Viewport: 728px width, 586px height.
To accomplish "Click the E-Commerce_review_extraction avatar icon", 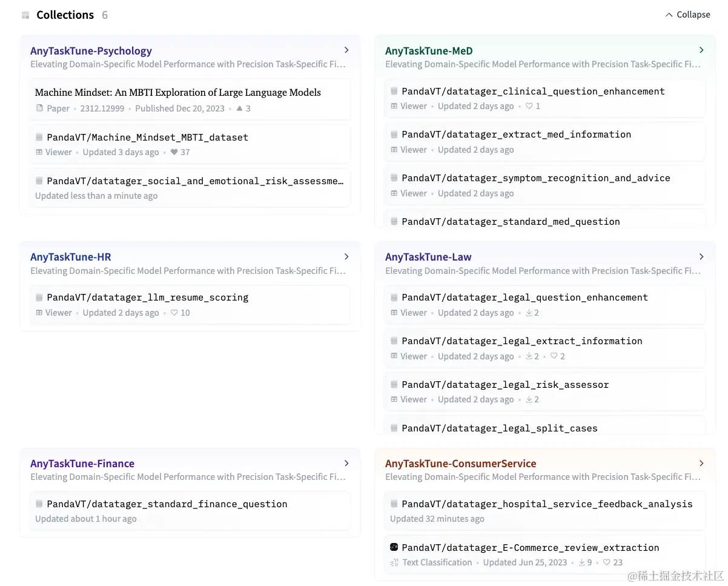I will click(x=394, y=547).
